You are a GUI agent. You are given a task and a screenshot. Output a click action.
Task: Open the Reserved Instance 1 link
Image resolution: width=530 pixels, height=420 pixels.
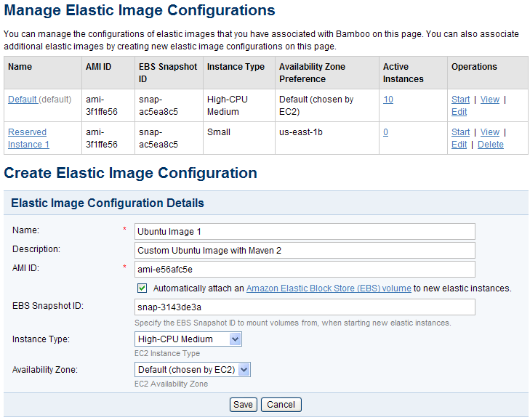click(28, 138)
